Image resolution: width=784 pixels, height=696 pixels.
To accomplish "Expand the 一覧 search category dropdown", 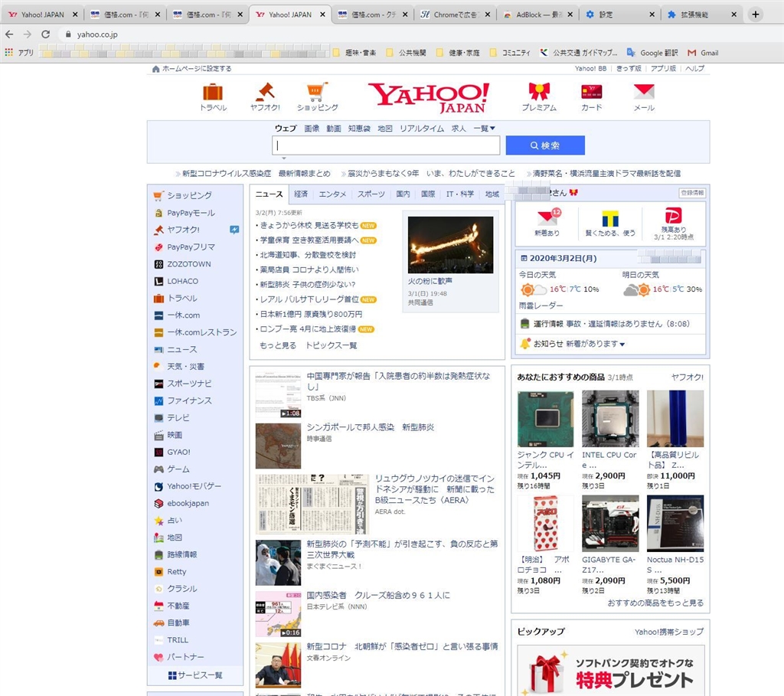I will pyautogui.click(x=484, y=129).
